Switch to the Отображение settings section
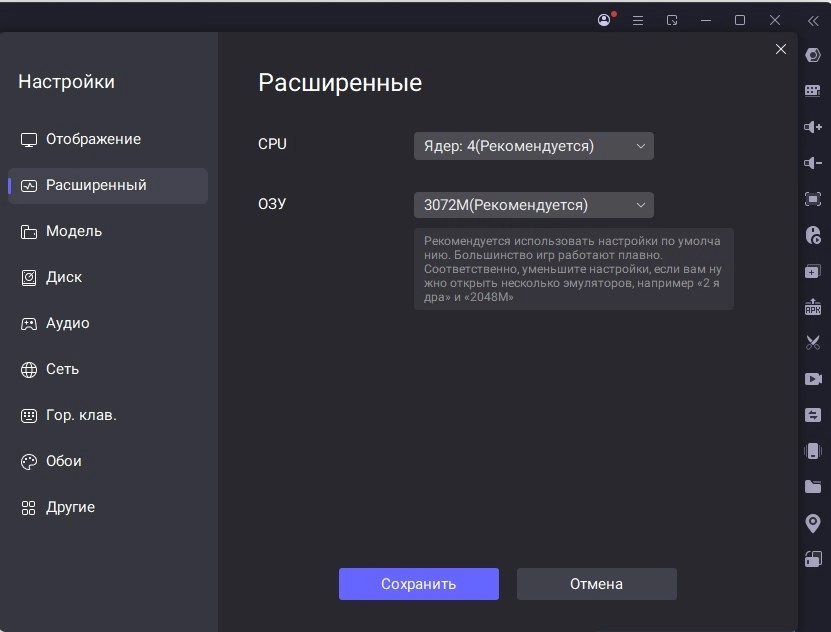The image size is (831, 632). [x=95, y=139]
